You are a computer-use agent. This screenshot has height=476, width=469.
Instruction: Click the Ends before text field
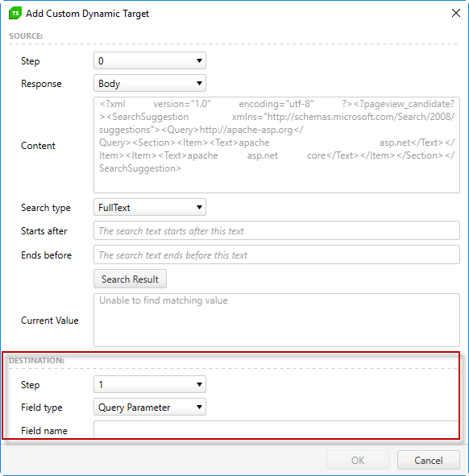(276, 255)
